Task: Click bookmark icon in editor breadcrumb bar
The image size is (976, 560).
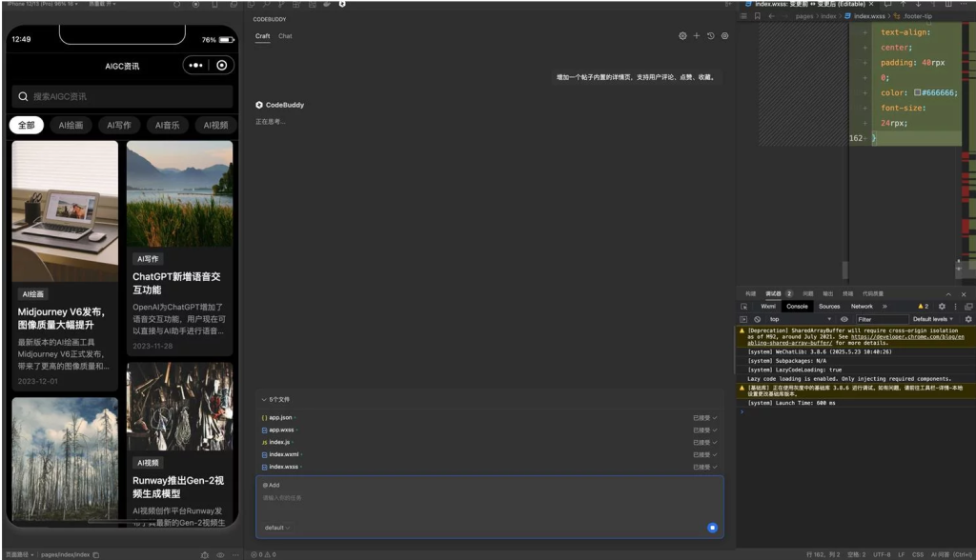Action: click(x=758, y=16)
